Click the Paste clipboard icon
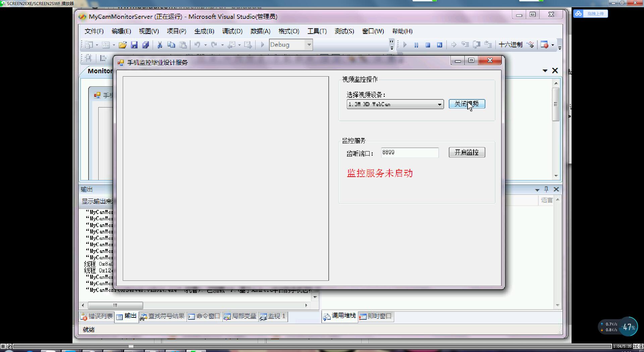Viewport: 644px width, 352px height. tap(183, 45)
